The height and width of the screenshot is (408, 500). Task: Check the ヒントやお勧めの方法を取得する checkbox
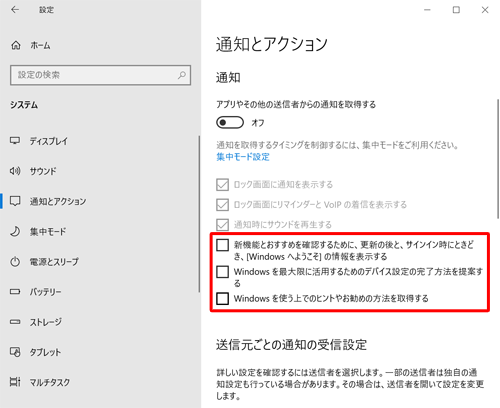tap(222, 298)
